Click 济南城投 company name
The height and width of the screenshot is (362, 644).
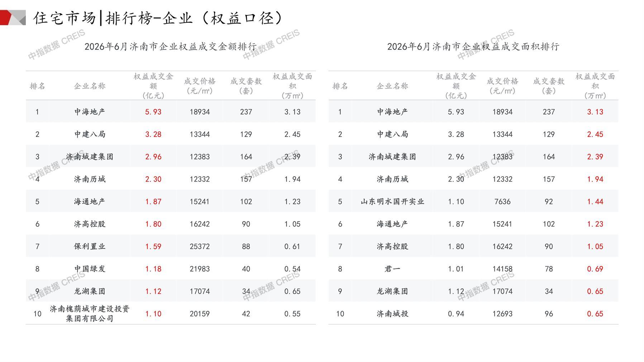[x=392, y=314]
